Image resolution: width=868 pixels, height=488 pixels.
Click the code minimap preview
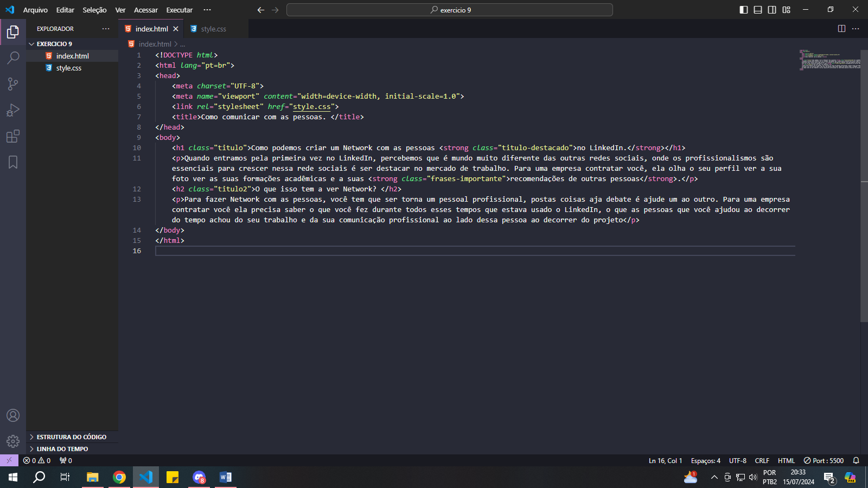(x=829, y=60)
